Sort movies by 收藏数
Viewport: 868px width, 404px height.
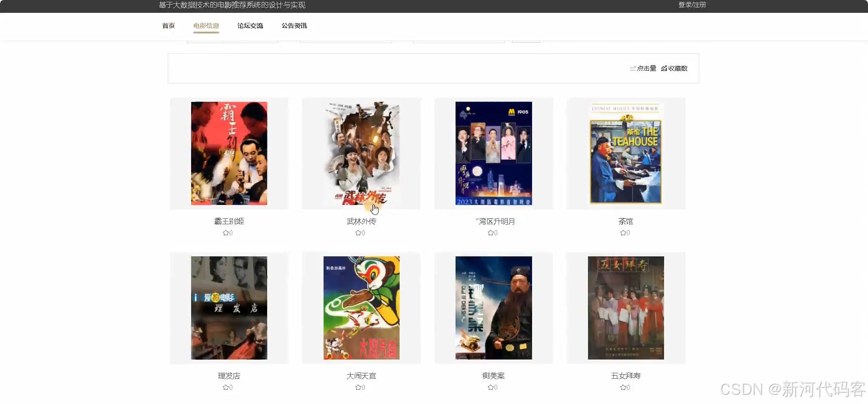pyautogui.click(x=674, y=68)
